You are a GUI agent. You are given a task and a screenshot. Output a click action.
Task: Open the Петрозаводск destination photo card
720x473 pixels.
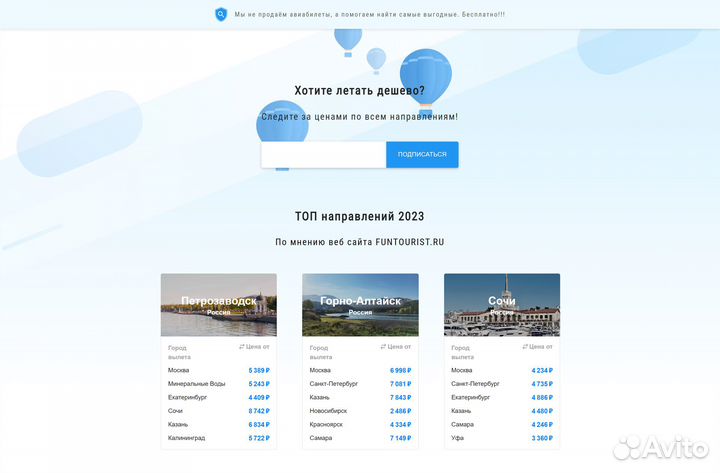tap(219, 305)
